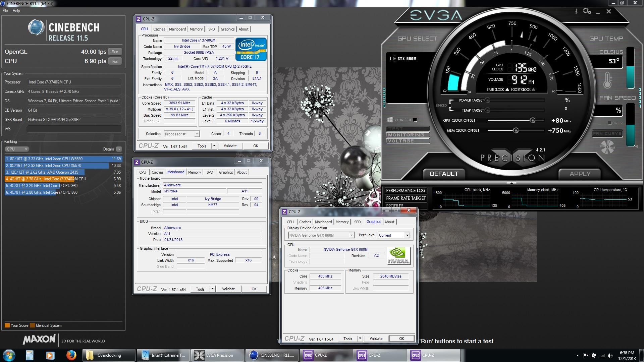Viewport: 644px width, 362px height.
Task: Open the EVGA Monitoring button
Action: [x=408, y=135]
